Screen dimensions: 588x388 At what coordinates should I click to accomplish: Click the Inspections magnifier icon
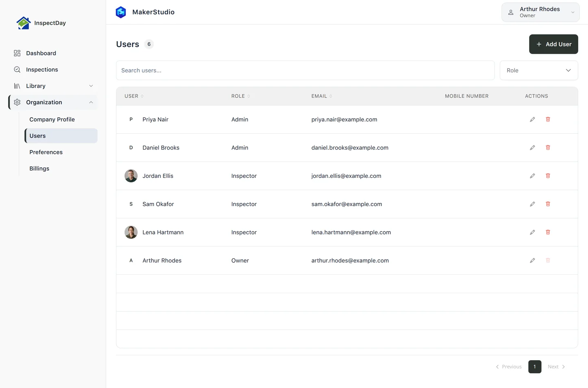tap(17, 70)
